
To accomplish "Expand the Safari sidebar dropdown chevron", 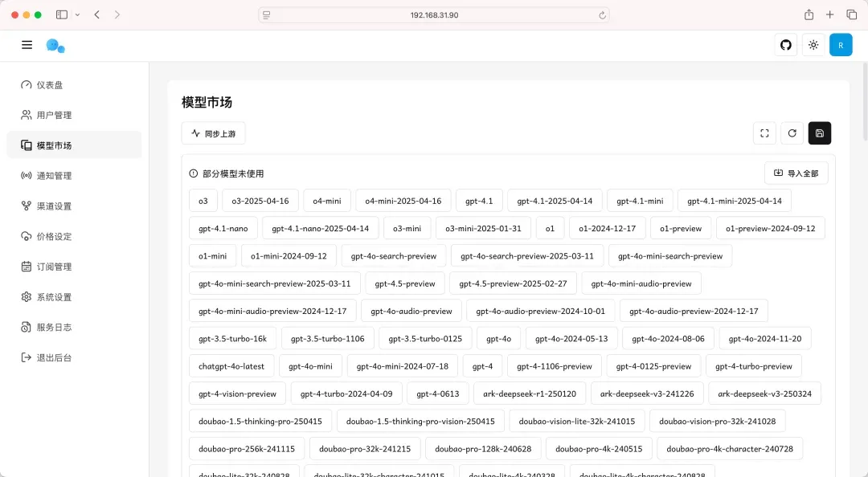I will pos(77,15).
